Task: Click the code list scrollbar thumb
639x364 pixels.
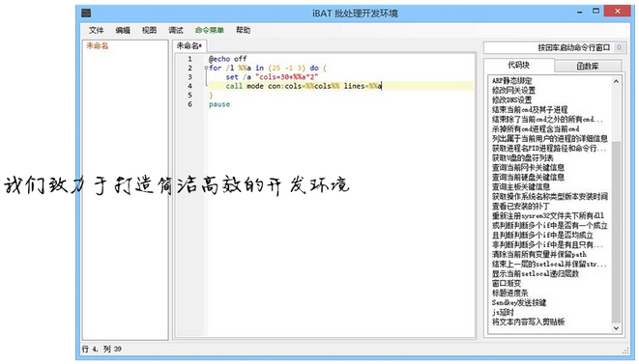Action: click(x=616, y=231)
